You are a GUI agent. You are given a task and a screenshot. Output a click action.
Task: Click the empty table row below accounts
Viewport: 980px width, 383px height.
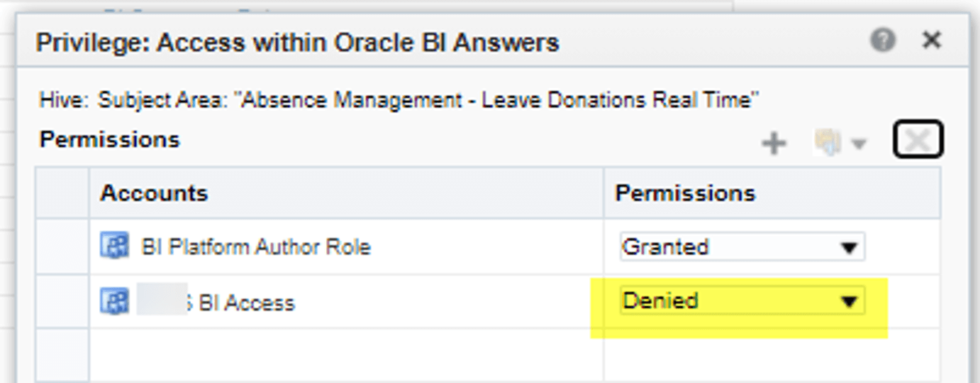pos(488,355)
